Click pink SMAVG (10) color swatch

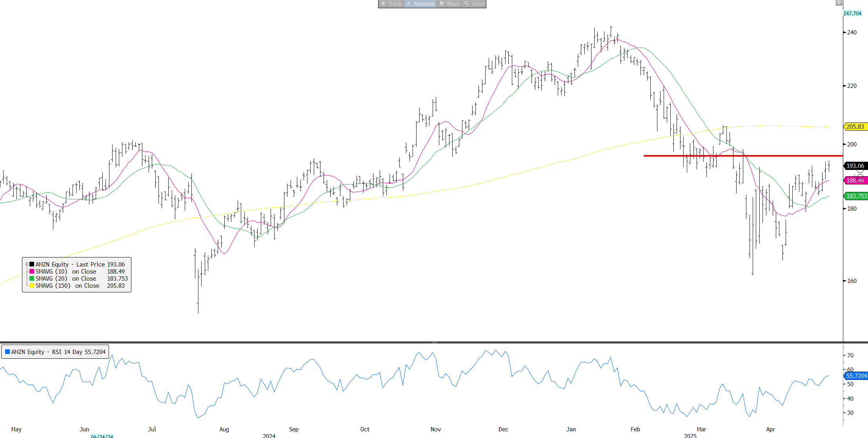(x=32, y=272)
